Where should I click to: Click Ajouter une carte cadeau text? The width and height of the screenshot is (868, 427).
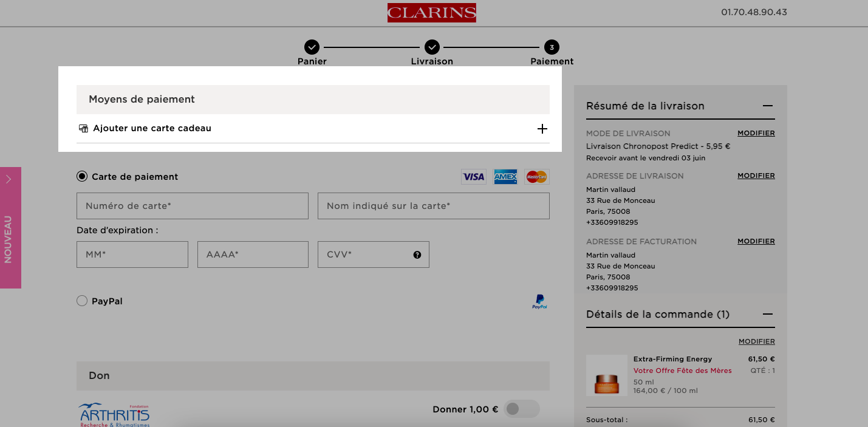tap(152, 128)
